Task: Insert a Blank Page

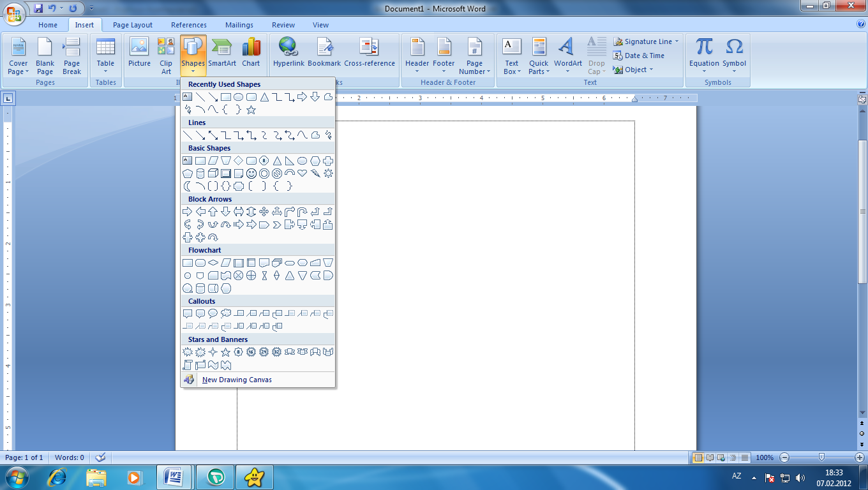Action: [45, 56]
